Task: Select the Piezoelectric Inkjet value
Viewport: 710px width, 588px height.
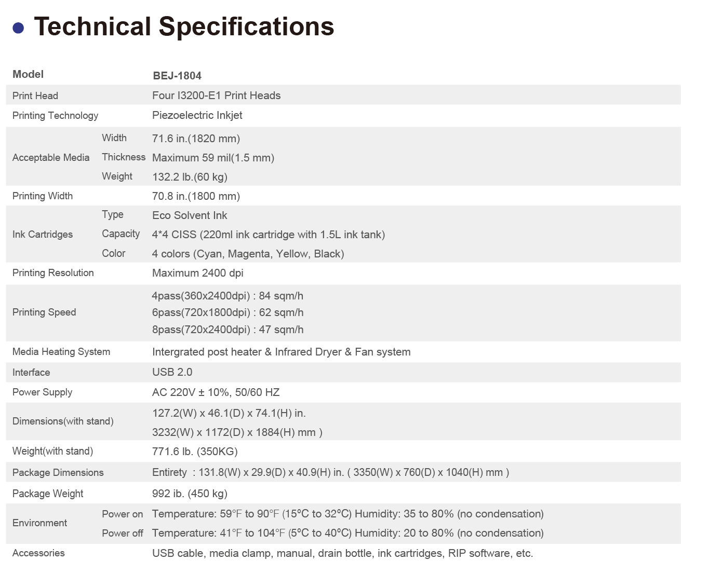Action: (x=197, y=115)
